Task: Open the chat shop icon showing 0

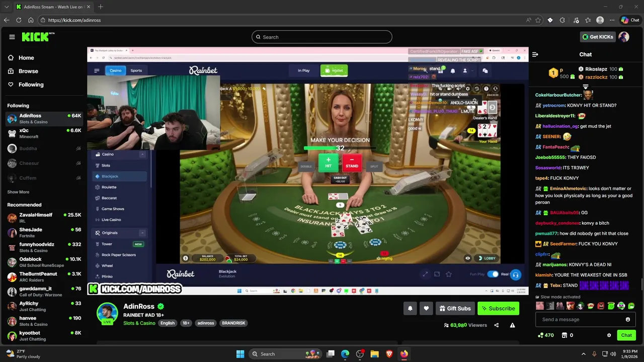Action: coord(567,335)
